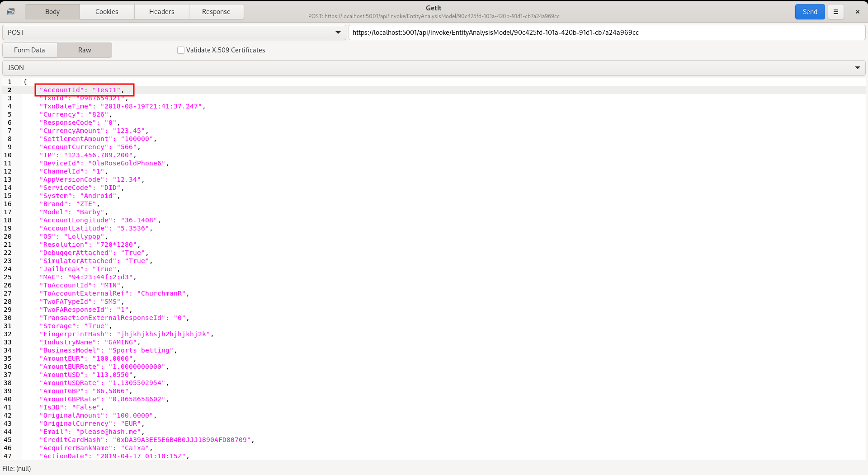Click the "AcquirerBankName": "Caixa" line
The height and width of the screenshot is (475, 868).
(96, 448)
